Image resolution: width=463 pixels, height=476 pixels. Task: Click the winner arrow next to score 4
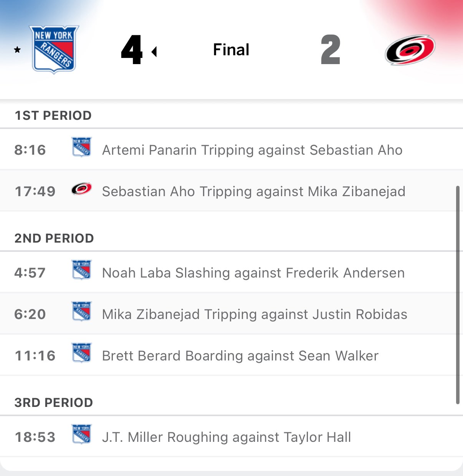[154, 51]
